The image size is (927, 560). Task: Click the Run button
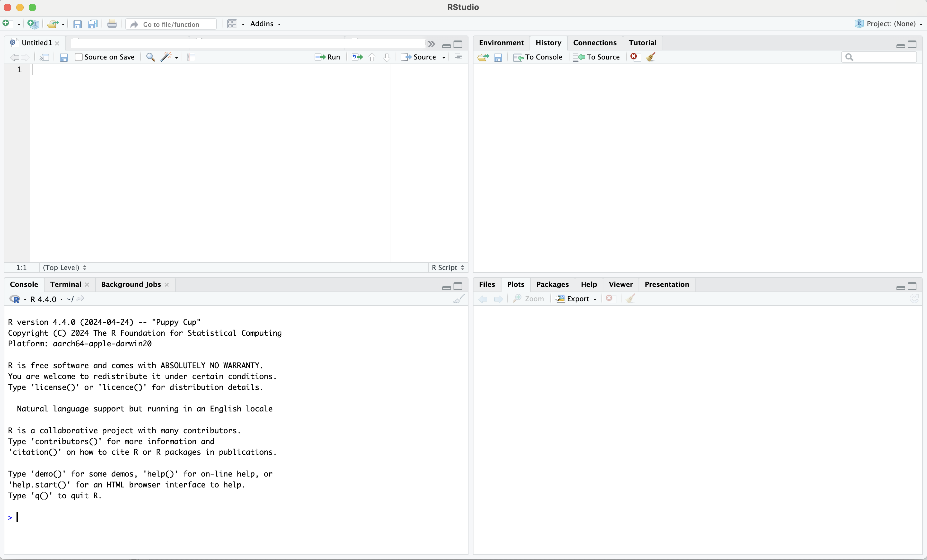tap(328, 57)
